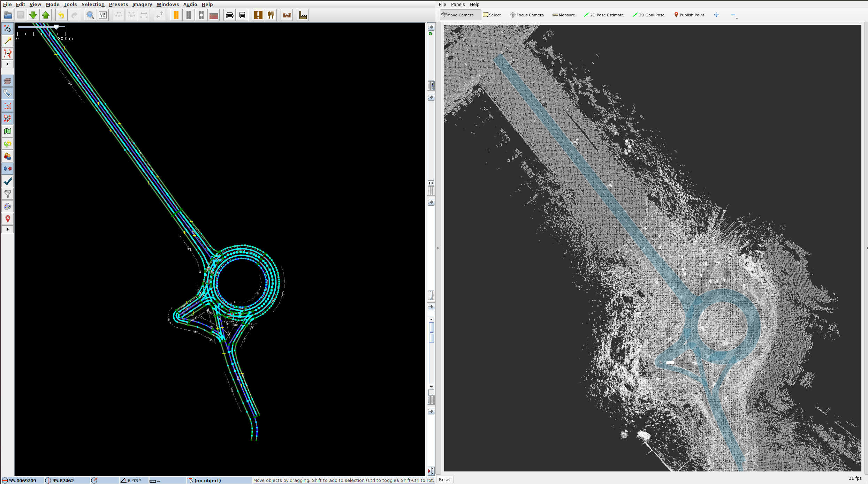Click the filter funnel icon

(x=8, y=194)
